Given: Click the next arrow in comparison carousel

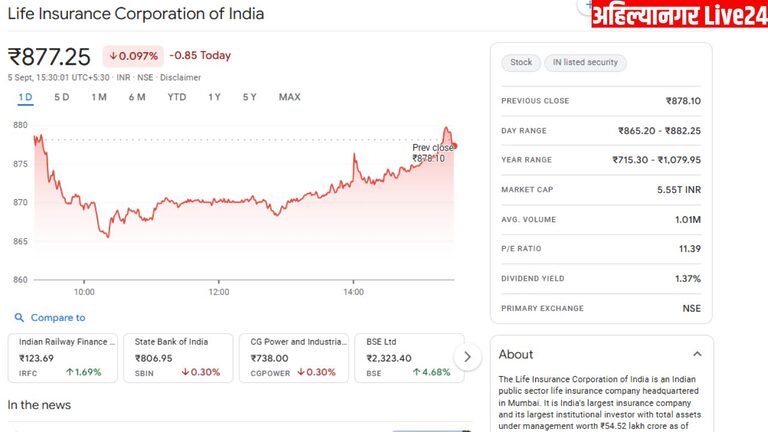Looking at the screenshot, I should (467, 357).
